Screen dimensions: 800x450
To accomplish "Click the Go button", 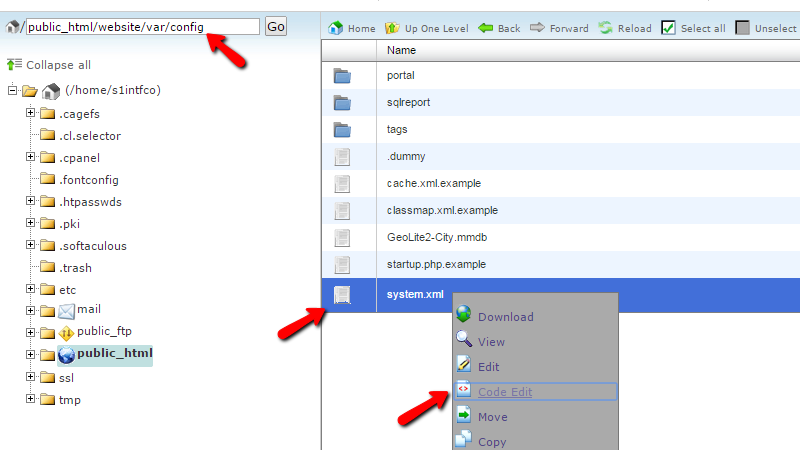I will [276, 27].
